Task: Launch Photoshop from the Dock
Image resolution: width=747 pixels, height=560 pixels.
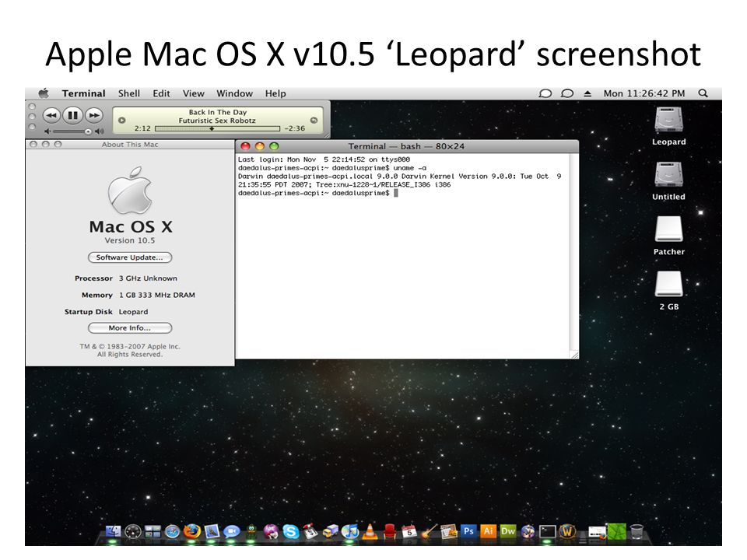Action: point(468,531)
